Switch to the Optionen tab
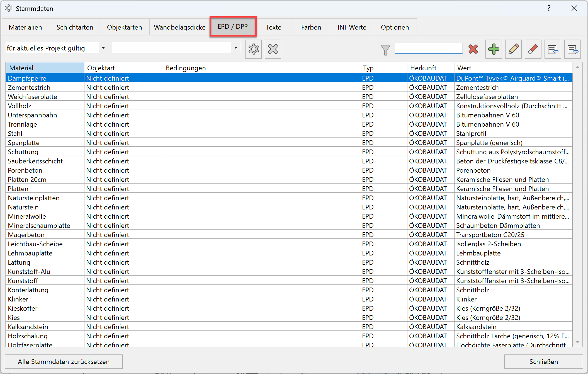Image resolution: width=588 pixels, height=374 pixels. coord(395,27)
